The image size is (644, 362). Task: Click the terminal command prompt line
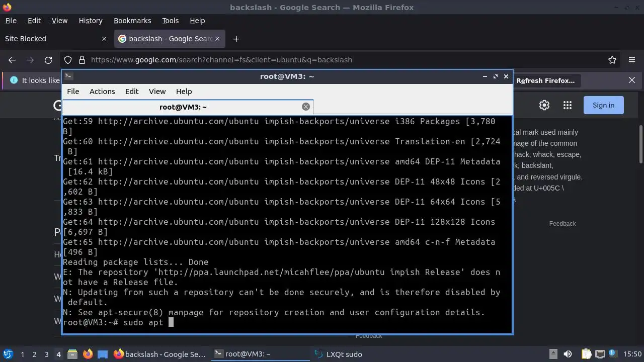coord(282,322)
